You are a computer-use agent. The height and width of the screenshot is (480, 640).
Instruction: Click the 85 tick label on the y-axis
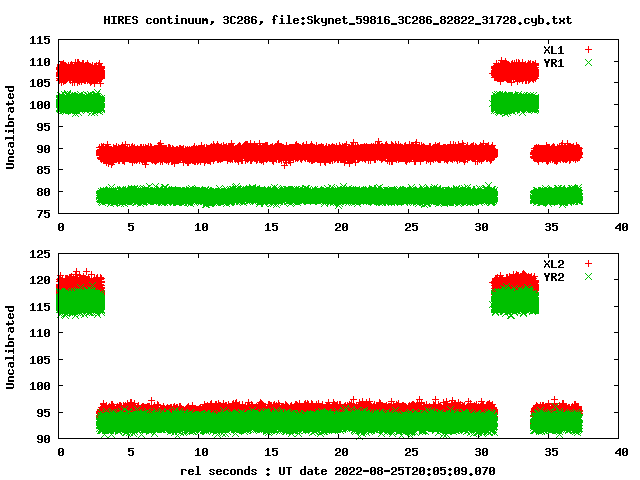(43, 170)
